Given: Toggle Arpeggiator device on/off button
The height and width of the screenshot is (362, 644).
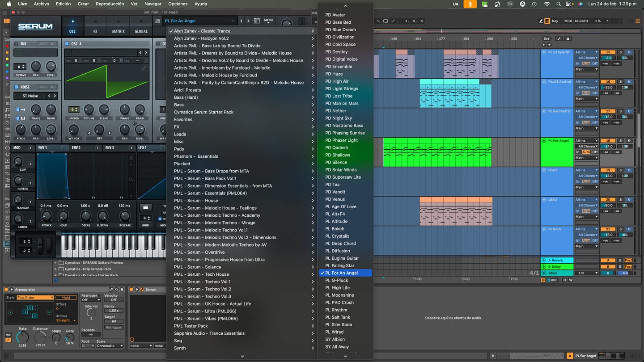Looking at the screenshot, I should click(7, 290).
